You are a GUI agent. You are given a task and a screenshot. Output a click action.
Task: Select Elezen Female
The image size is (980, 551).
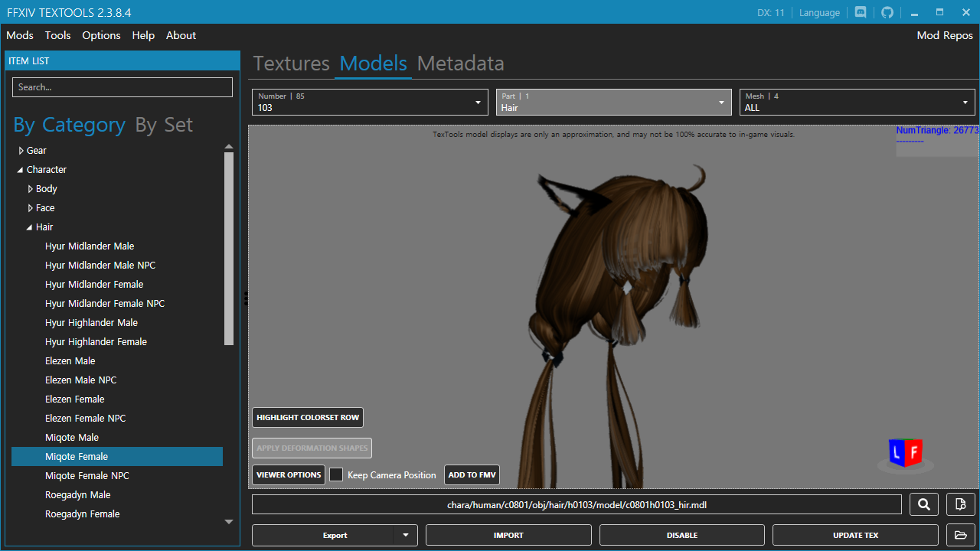click(75, 399)
